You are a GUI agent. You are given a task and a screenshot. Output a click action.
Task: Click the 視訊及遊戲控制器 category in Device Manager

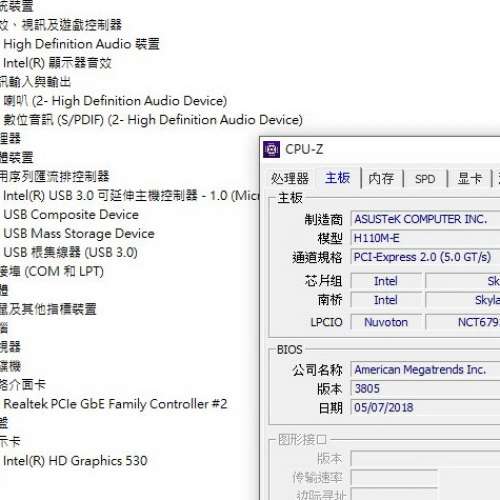[x=61, y=25]
